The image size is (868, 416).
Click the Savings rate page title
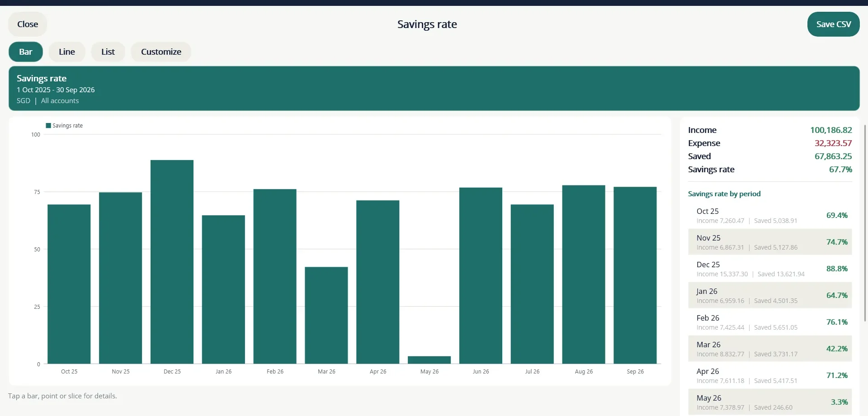tap(427, 24)
